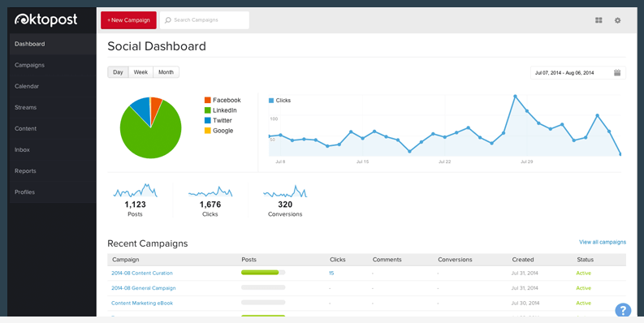Click Jul 30, 2014 created date
The width and height of the screenshot is (644, 323).
point(525,304)
